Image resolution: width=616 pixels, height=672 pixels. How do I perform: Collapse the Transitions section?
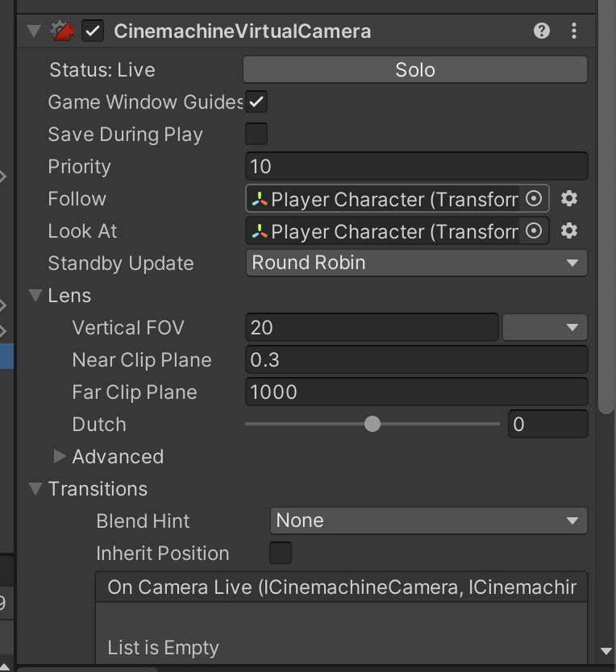tap(35, 488)
